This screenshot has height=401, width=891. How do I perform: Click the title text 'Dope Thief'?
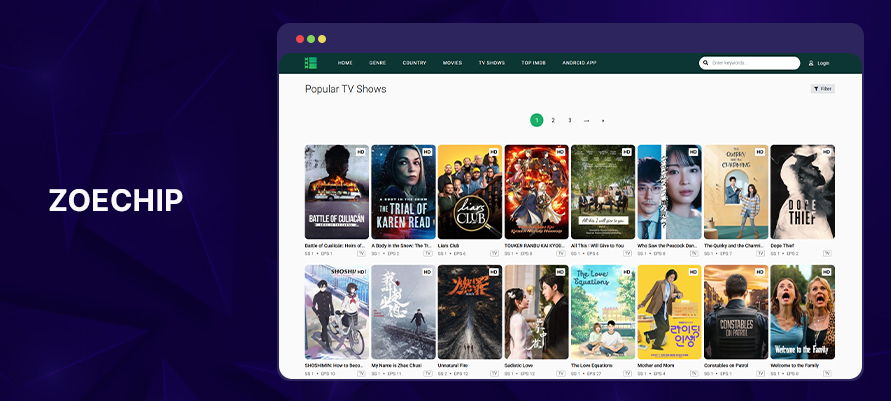tap(782, 245)
